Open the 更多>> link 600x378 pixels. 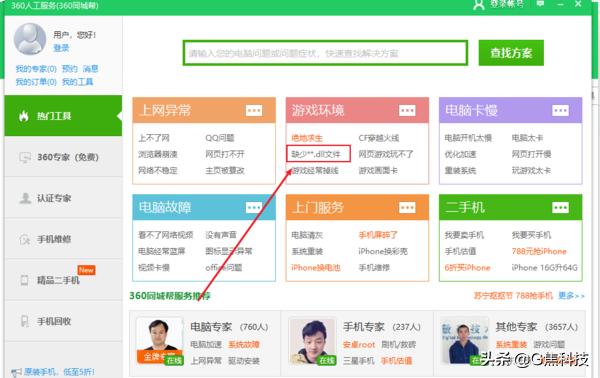[571, 296]
